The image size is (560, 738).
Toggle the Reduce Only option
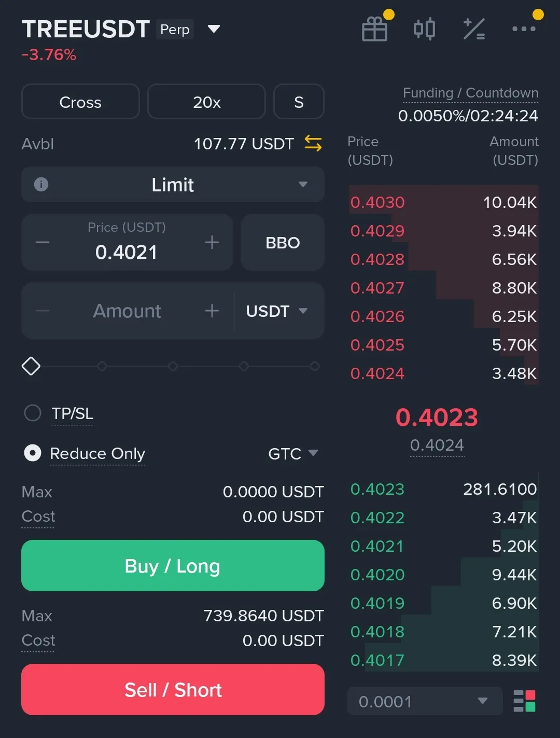[33, 453]
